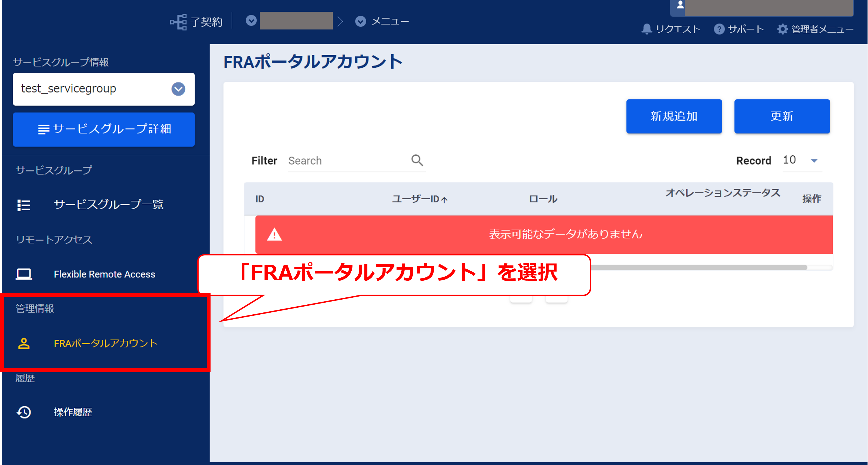
Task: Sort the table by ユーザーID column
Action: (x=419, y=199)
